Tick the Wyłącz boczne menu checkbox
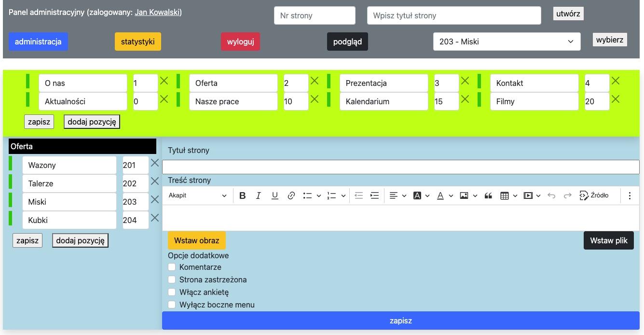Image resolution: width=644 pixels, height=335 pixels. tap(172, 305)
